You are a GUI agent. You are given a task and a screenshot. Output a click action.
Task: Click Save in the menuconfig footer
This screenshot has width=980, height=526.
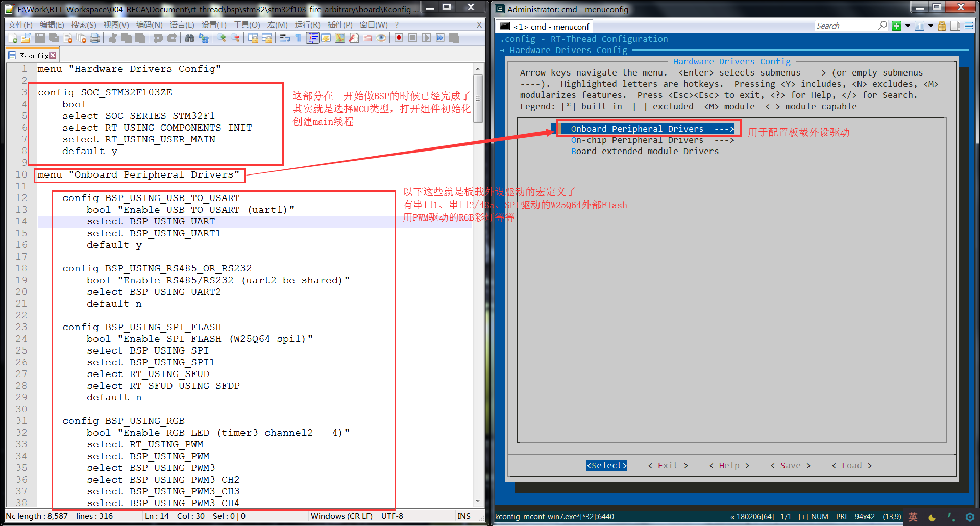(x=790, y=465)
